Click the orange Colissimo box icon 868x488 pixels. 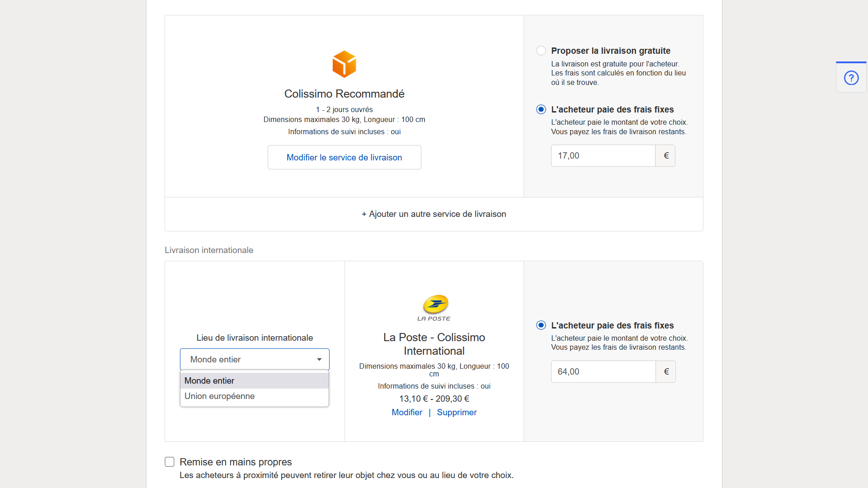[x=344, y=64]
